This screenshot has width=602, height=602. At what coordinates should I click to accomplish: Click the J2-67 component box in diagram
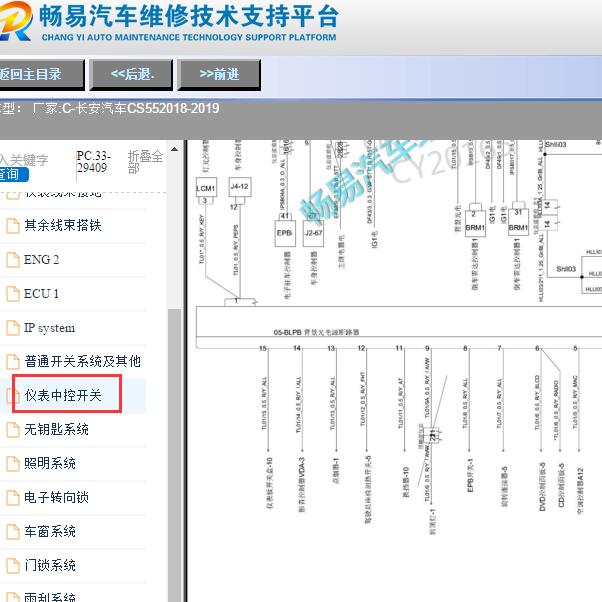coord(313,233)
